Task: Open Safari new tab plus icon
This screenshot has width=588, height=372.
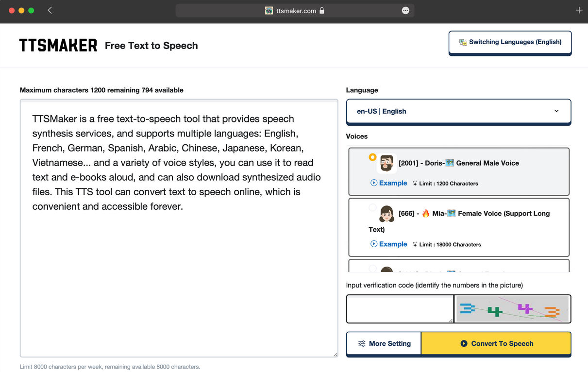Action: (x=579, y=10)
